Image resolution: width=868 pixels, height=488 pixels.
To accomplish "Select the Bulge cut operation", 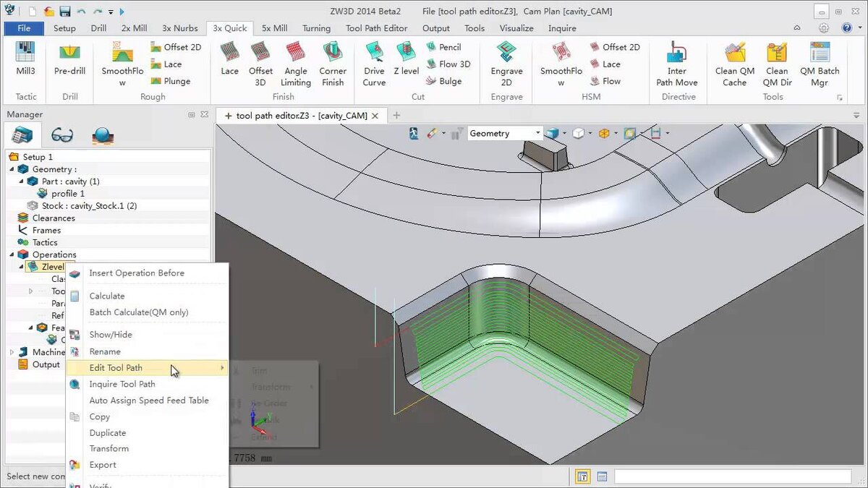I will click(443, 81).
